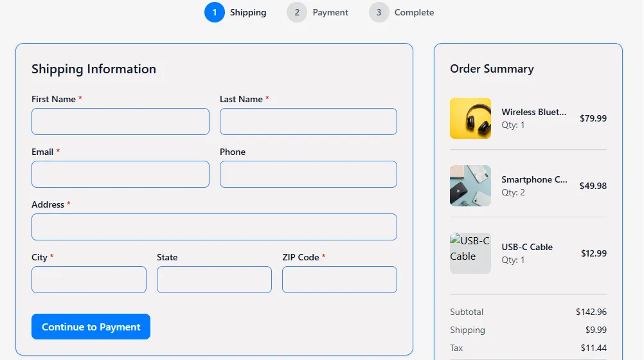This screenshot has width=644, height=360.
Task: Open the Wireless Bluetooth headphones product image
Action: click(470, 118)
